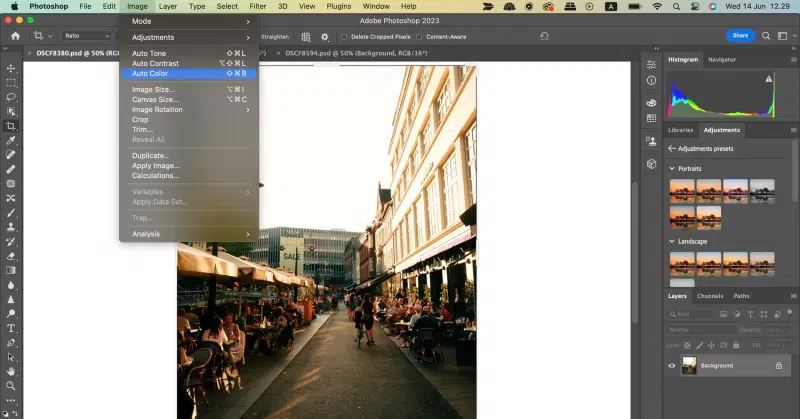Click the Home icon in options bar
The width and height of the screenshot is (800, 419).
coord(15,36)
